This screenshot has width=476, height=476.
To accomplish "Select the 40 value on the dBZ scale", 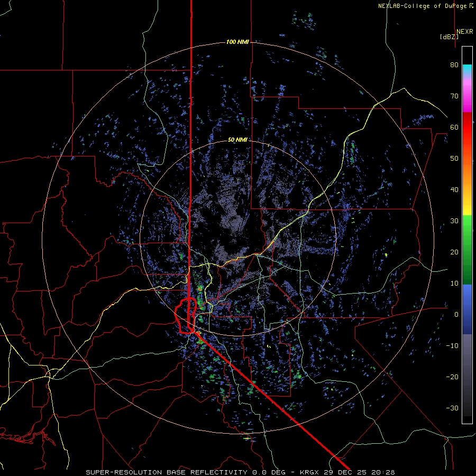I will [x=454, y=190].
